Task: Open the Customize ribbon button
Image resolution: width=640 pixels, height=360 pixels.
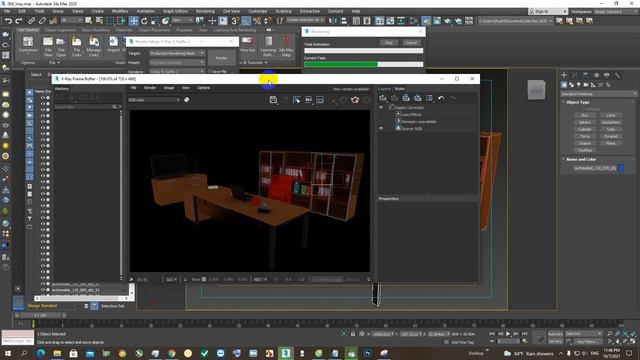Action: pyautogui.click(x=28, y=45)
